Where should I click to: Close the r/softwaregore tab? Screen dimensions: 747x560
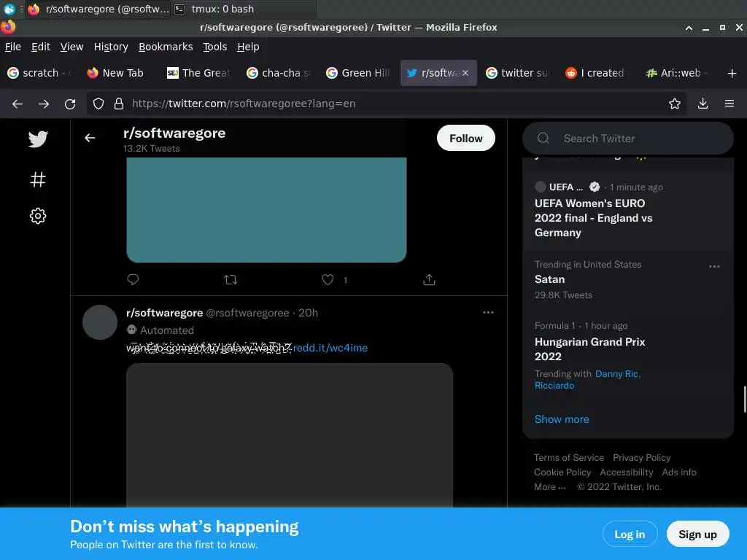465,73
